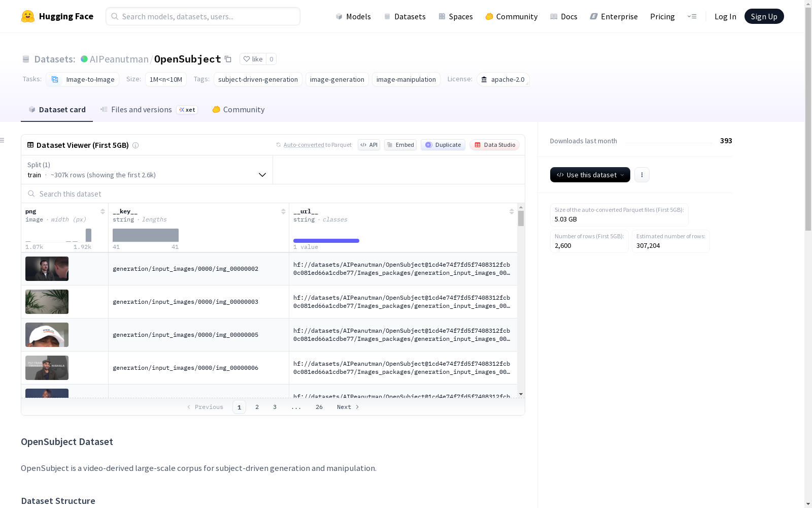
Task: Open the Models page
Action: click(x=353, y=16)
